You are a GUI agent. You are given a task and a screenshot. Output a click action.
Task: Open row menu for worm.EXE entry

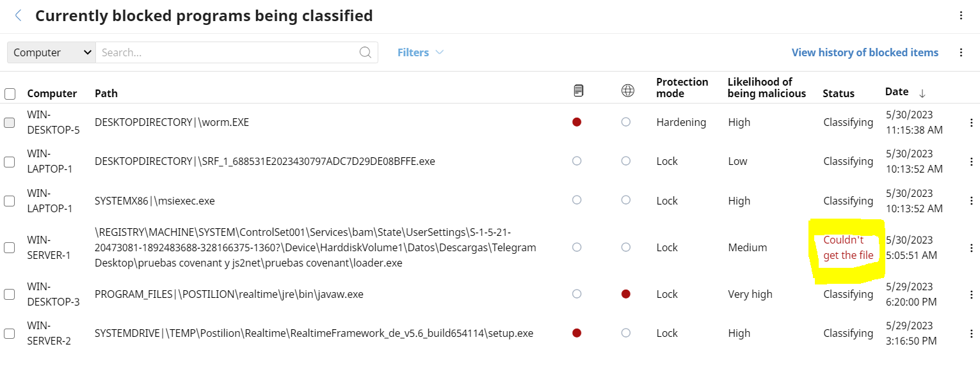tap(972, 122)
